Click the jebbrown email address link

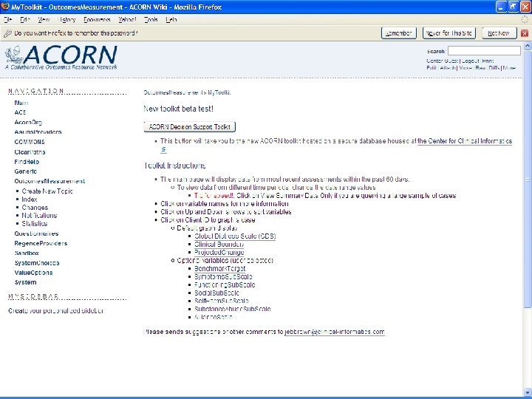[x=334, y=332]
